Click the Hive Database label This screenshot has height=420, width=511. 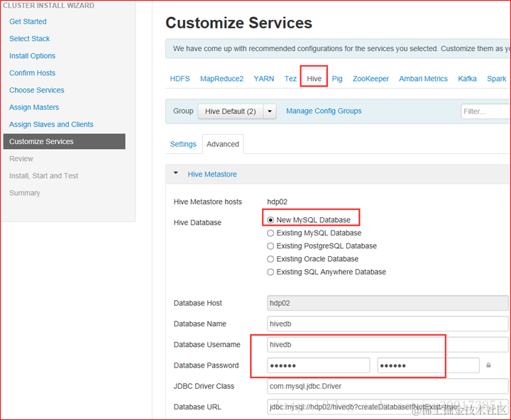click(197, 223)
